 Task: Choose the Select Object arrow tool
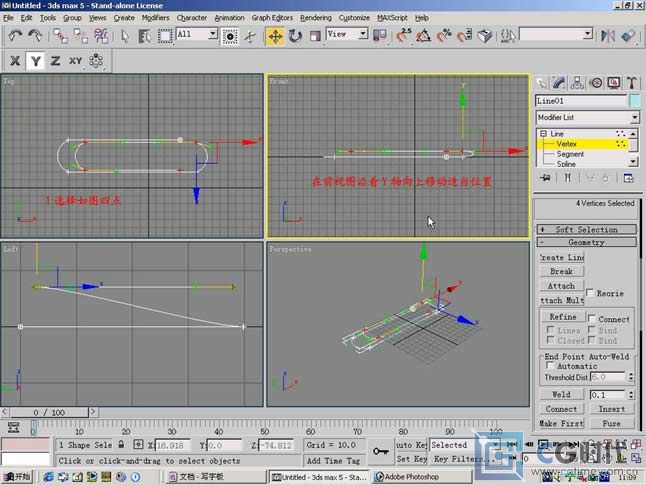pos(125,36)
